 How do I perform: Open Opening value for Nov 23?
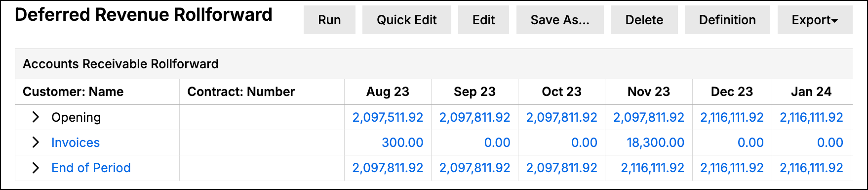pyautogui.click(x=648, y=117)
